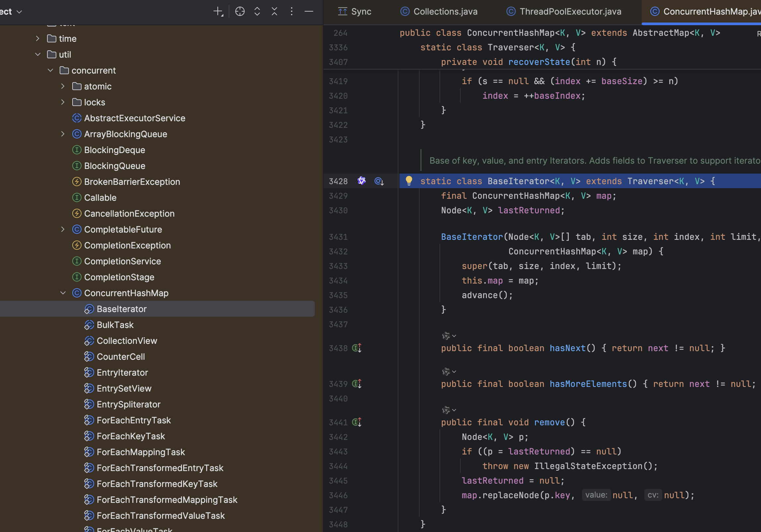Select BlockingQueue interface in the tree
Screen dimensions: 761x532
pos(115,166)
